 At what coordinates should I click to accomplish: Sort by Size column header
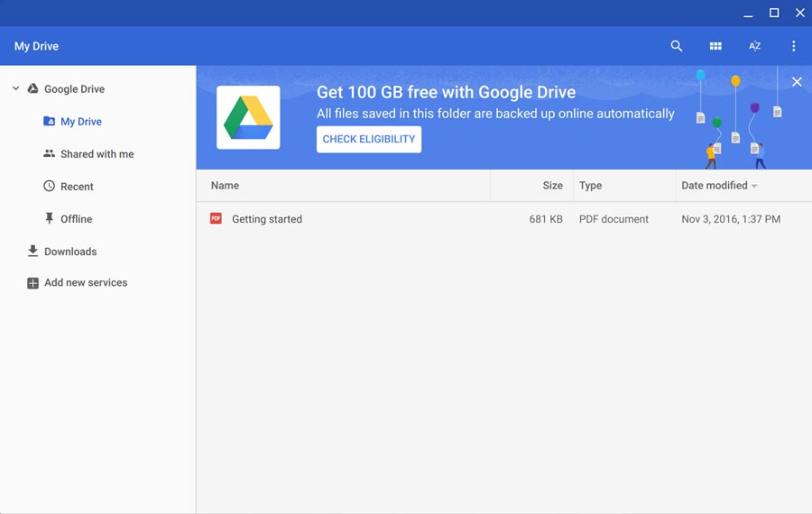point(552,185)
